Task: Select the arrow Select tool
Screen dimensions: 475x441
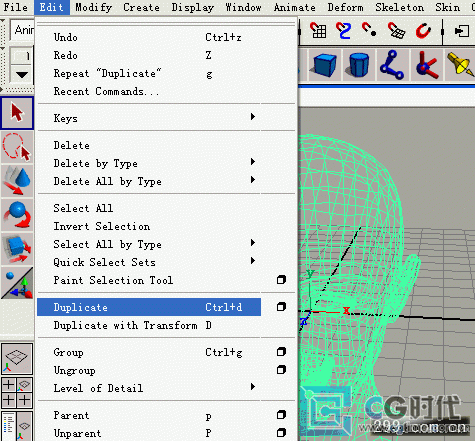Action: pyautogui.click(x=17, y=113)
